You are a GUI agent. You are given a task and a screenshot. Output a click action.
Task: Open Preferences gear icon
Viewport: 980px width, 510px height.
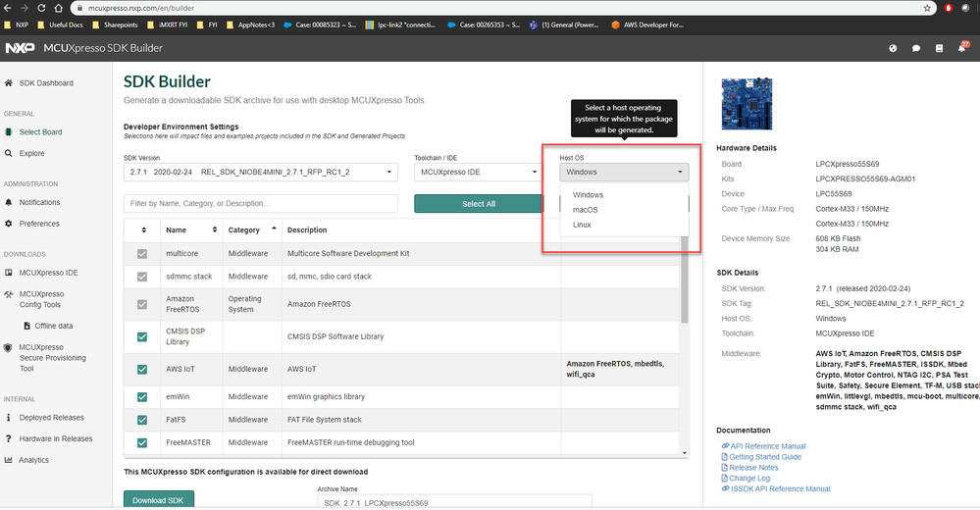pyautogui.click(x=8, y=224)
